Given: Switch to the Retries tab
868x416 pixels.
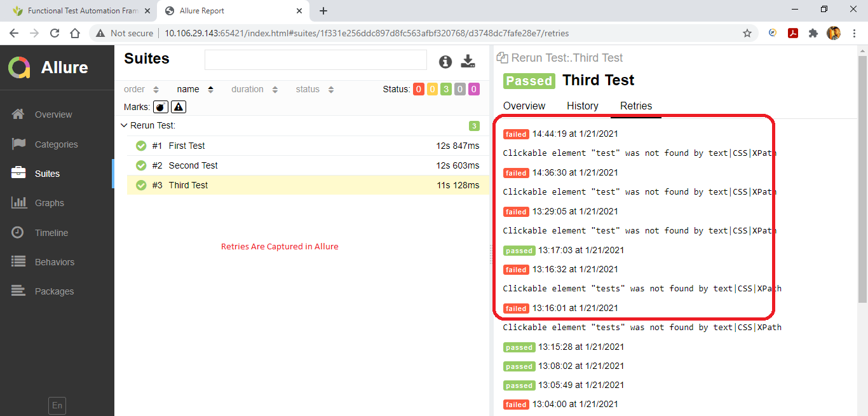Looking at the screenshot, I should [x=636, y=106].
